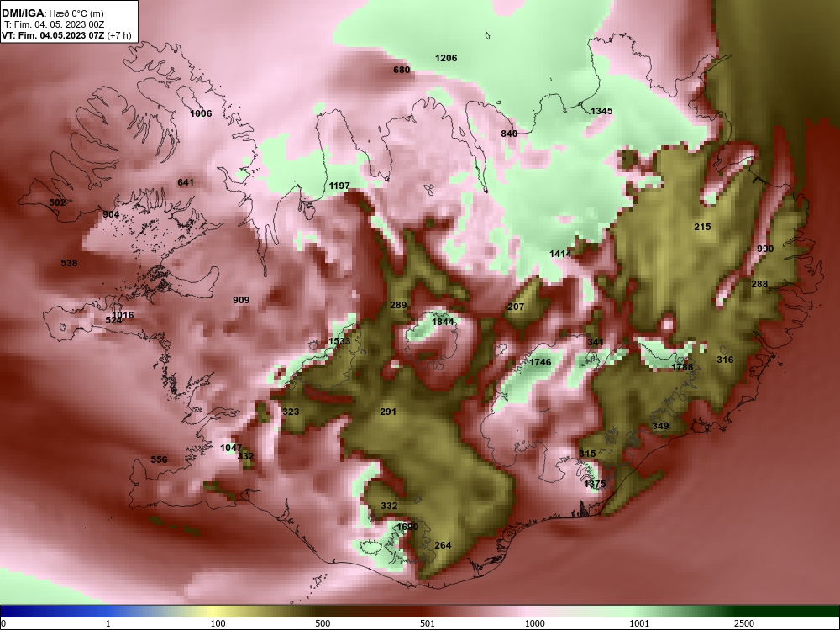Click the 990 height value
The image size is (840, 630).
point(765,249)
